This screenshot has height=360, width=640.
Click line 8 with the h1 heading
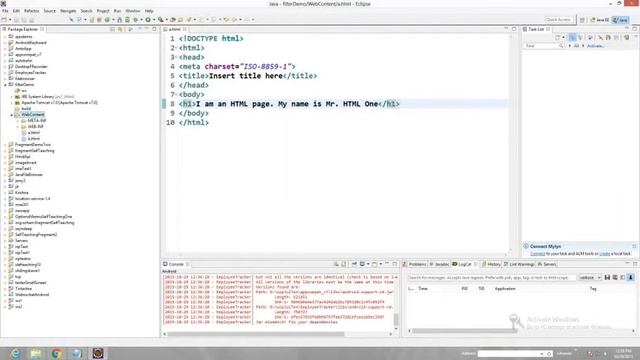coord(289,104)
